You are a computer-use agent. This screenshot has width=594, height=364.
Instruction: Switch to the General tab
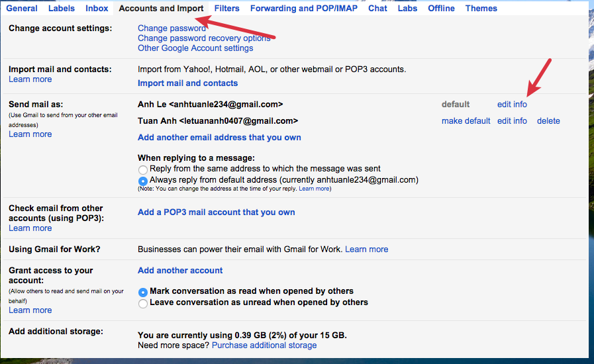[x=22, y=9]
